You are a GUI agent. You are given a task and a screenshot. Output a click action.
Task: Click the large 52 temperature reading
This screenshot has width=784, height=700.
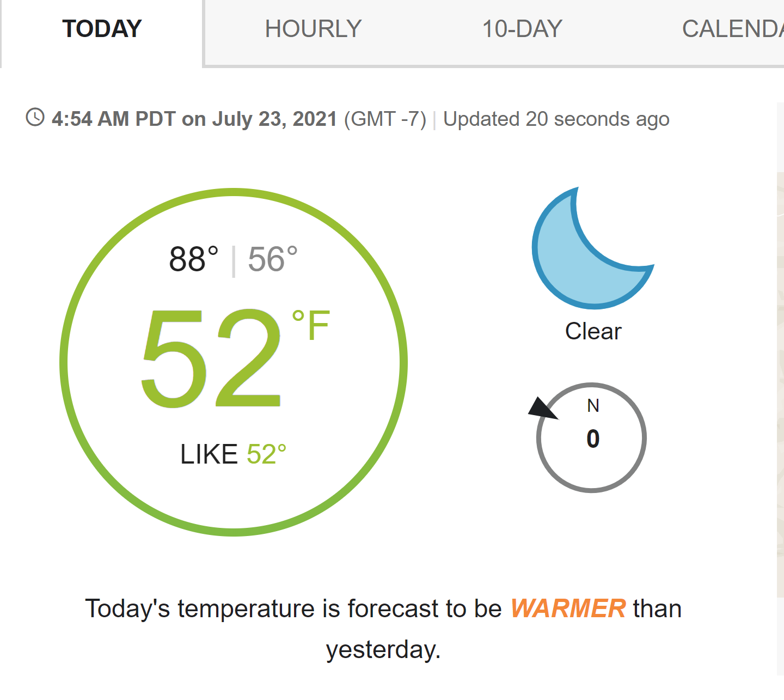(211, 357)
